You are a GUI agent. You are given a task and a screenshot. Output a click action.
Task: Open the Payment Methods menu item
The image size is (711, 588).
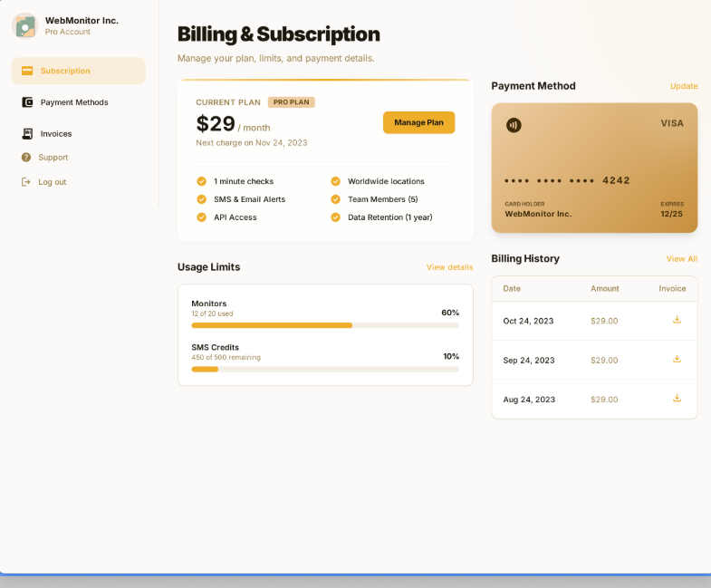pos(74,102)
